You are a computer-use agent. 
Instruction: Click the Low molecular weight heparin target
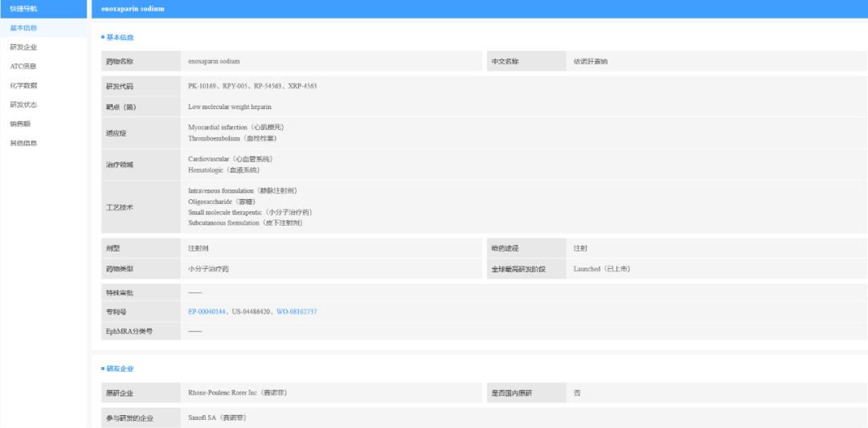pos(230,107)
